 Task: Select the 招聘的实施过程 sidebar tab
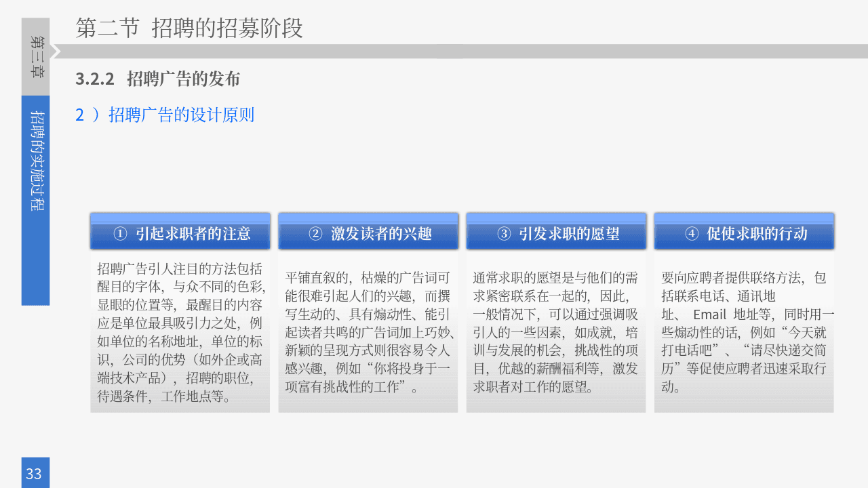click(35, 201)
